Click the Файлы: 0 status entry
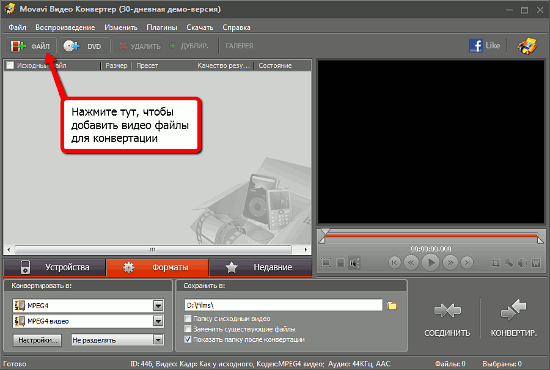This screenshot has width=550, height=370. coord(450,364)
